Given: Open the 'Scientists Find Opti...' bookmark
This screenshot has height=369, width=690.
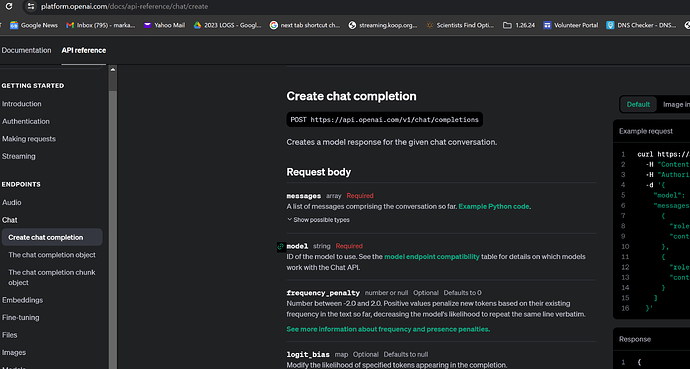Looking at the screenshot, I should [460, 25].
